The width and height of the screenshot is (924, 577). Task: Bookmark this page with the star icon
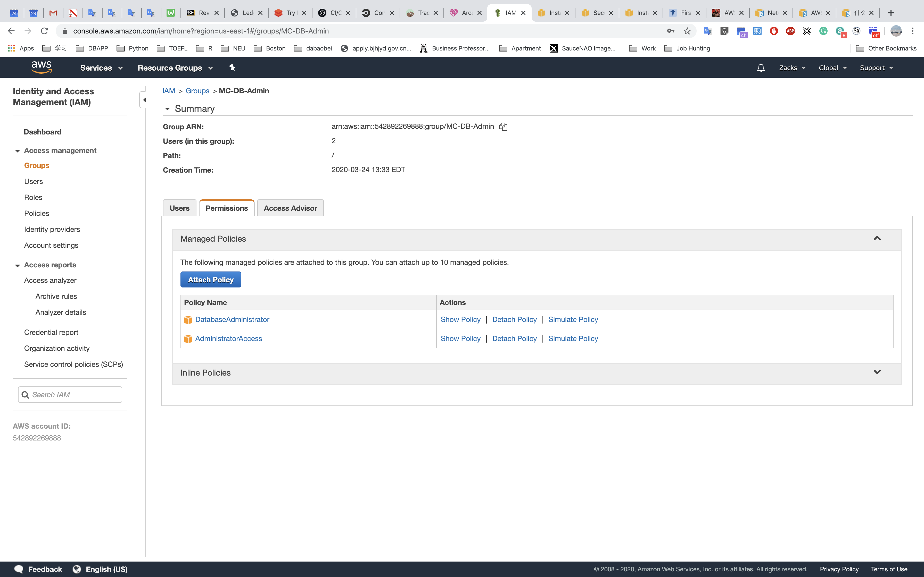[x=687, y=31]
